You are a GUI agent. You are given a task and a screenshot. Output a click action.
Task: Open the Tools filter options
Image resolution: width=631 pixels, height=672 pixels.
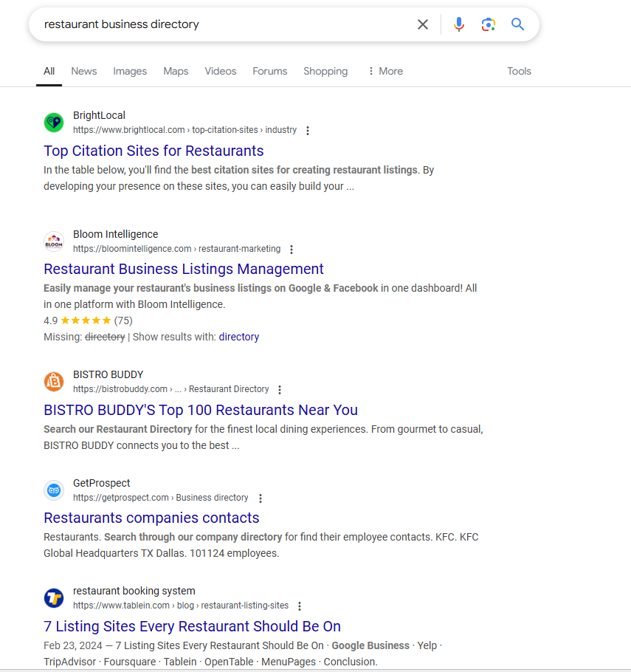(x=519, y=72)
